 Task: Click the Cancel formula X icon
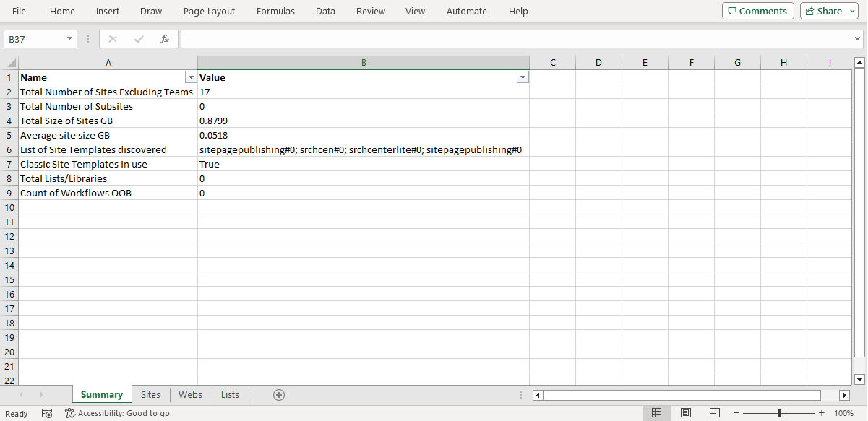pyautogui.click(x=113, y=39)
